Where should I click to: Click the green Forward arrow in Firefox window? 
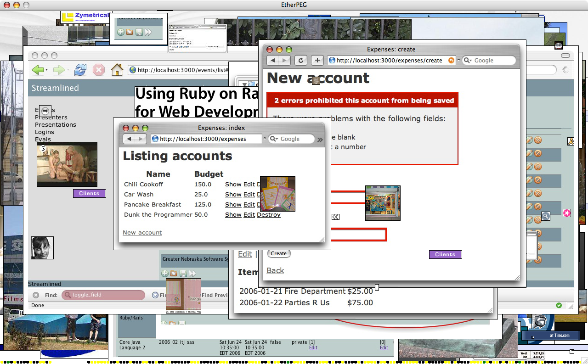pos(59,70)
